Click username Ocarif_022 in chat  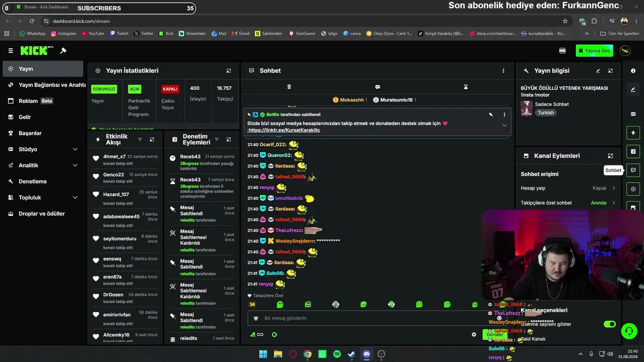tap(273, 145)
